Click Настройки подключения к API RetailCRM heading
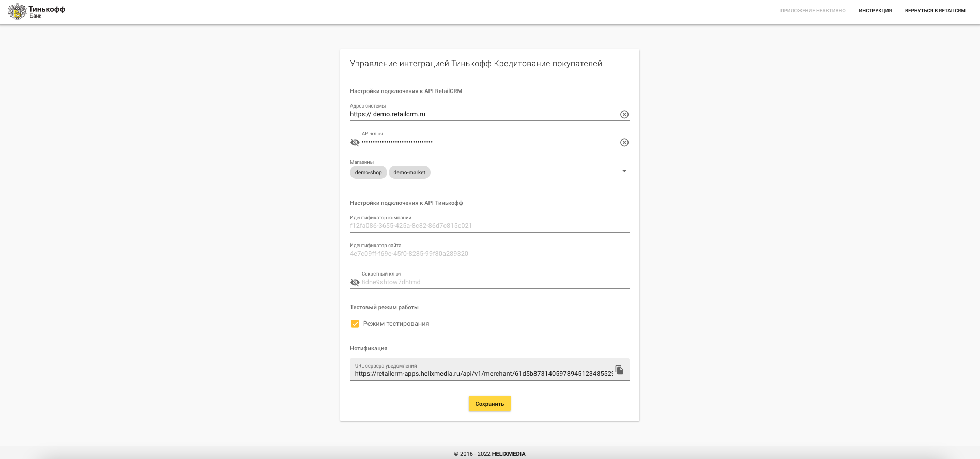The width and height of the screenshot is (980, 459). [x=406, y=91]
